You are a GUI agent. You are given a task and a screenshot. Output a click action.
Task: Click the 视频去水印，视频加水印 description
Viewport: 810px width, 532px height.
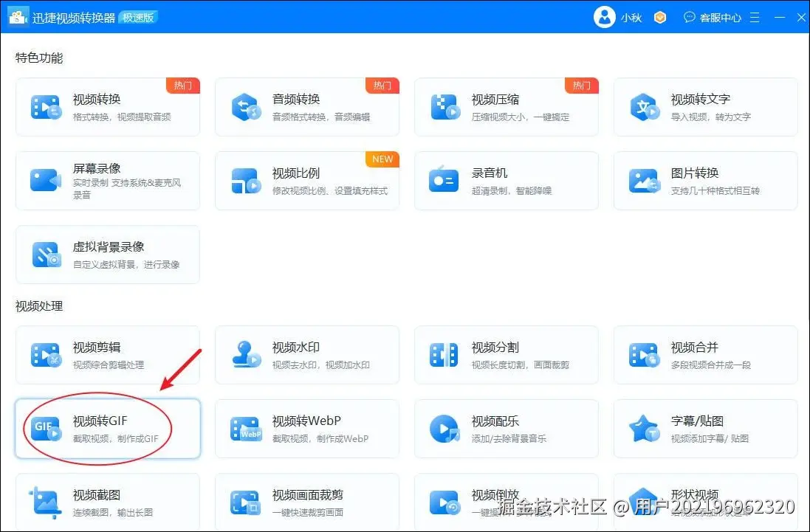pos(320,365)
